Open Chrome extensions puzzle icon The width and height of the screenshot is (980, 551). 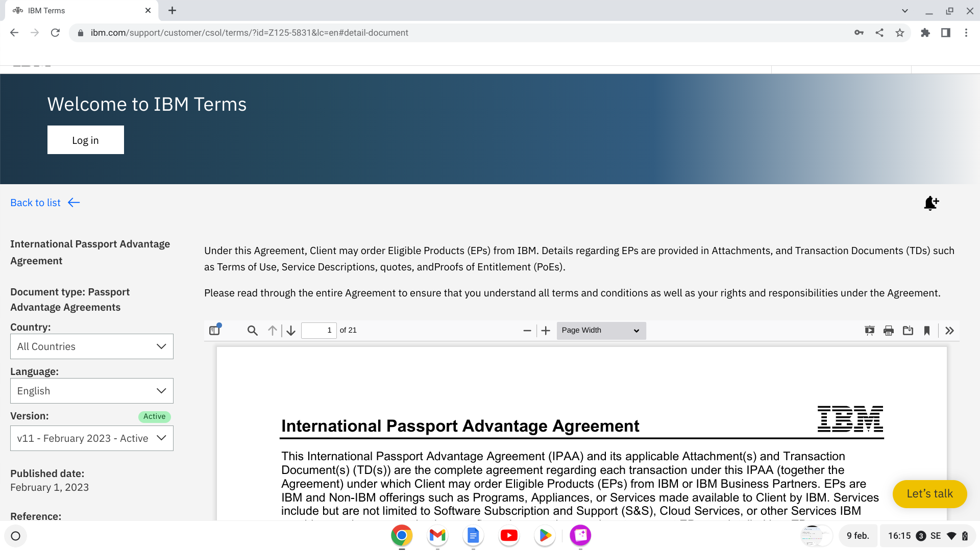[925, 33]
